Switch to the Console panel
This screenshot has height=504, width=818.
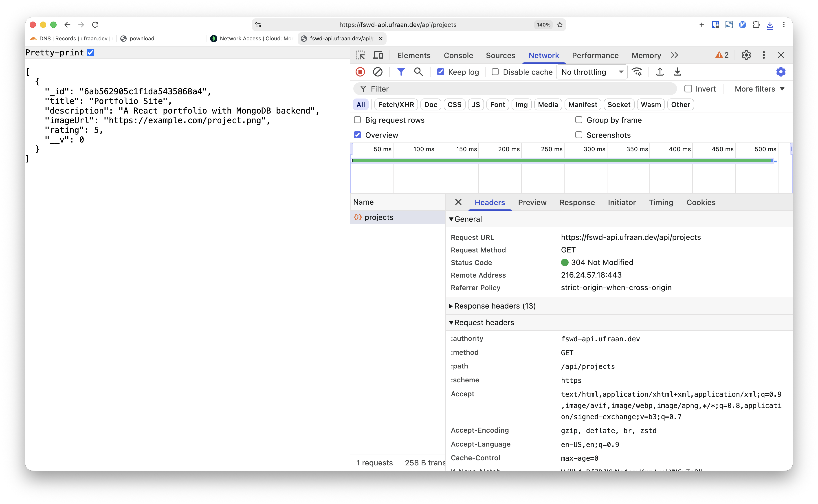pyautogui.click(x=458, y=55)
